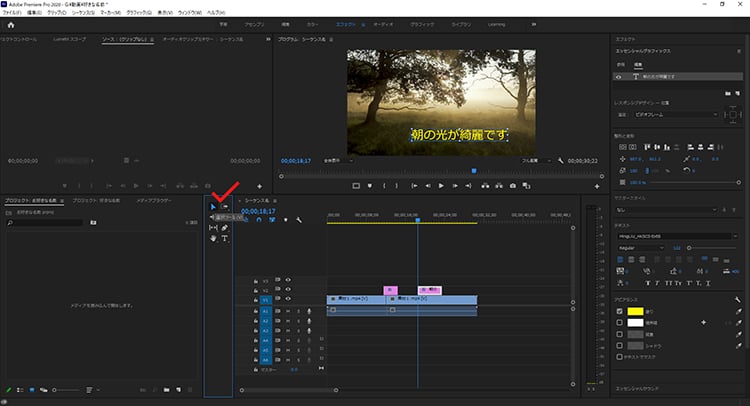Enable the Stroke checkbox
The height and width of the screenshot is (406, 750).
pyautogui.click(x=619, y=323)
